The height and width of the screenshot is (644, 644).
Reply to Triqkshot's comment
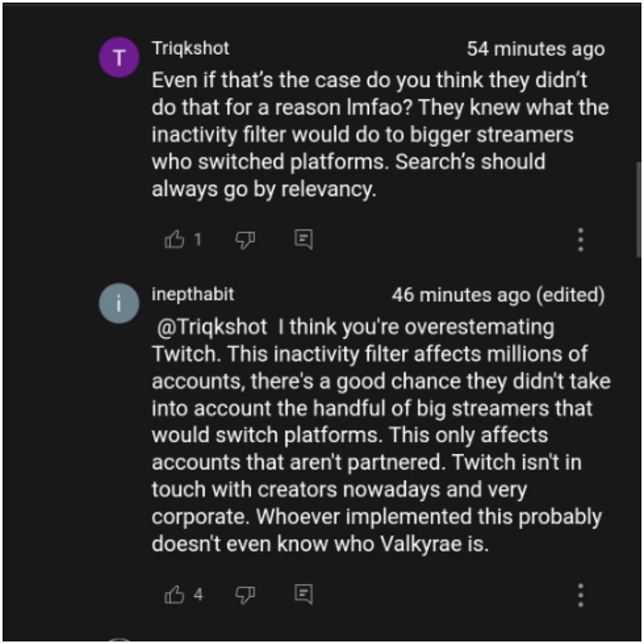tap(303, 240)
